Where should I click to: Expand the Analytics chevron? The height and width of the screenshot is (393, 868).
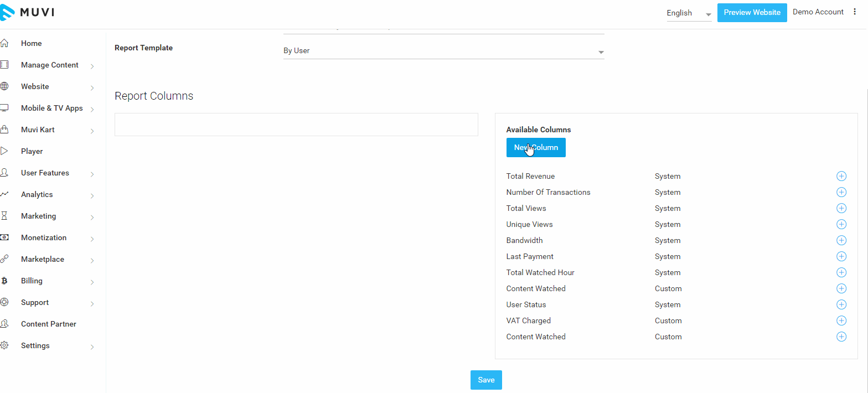92,196
